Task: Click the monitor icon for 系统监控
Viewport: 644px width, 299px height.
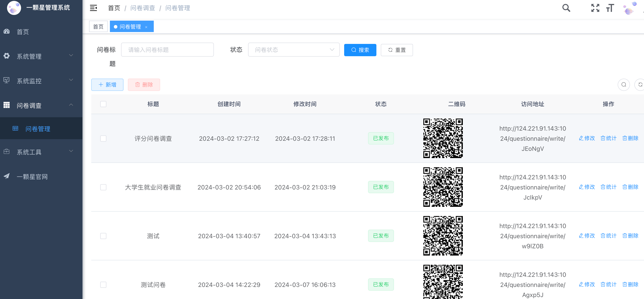Action: coord(7,80)
